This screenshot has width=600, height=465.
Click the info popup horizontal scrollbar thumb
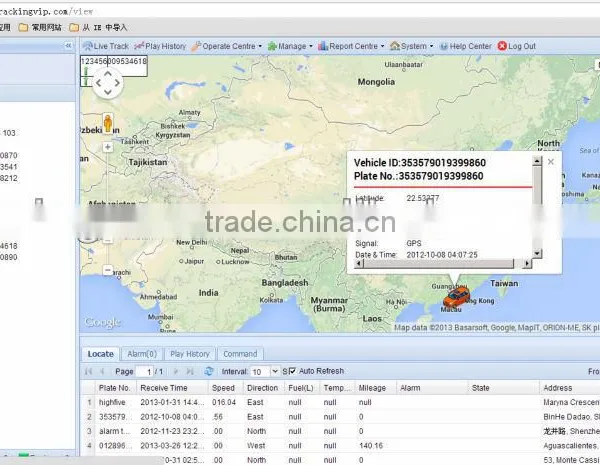pyautogui.click(x=439, y=263)
